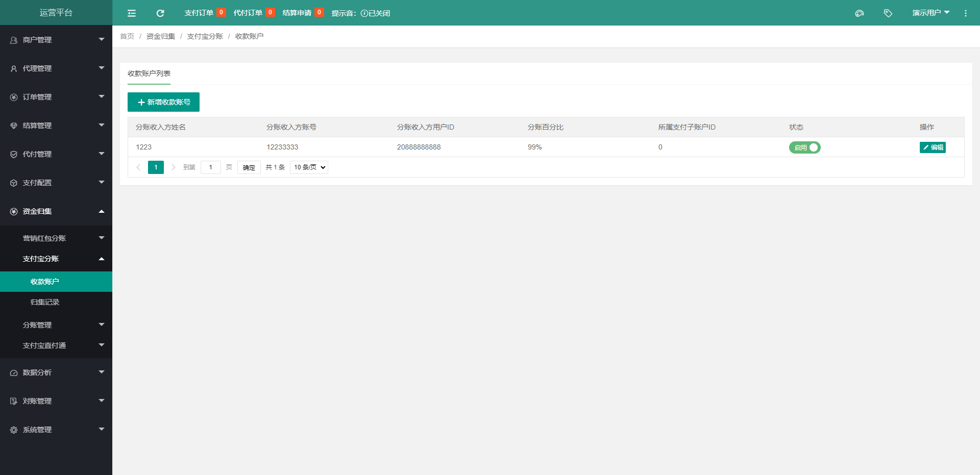The height and width of the screenshot is (475, 980).
Task: Disable the 启用 status switch
Action: 814,147
